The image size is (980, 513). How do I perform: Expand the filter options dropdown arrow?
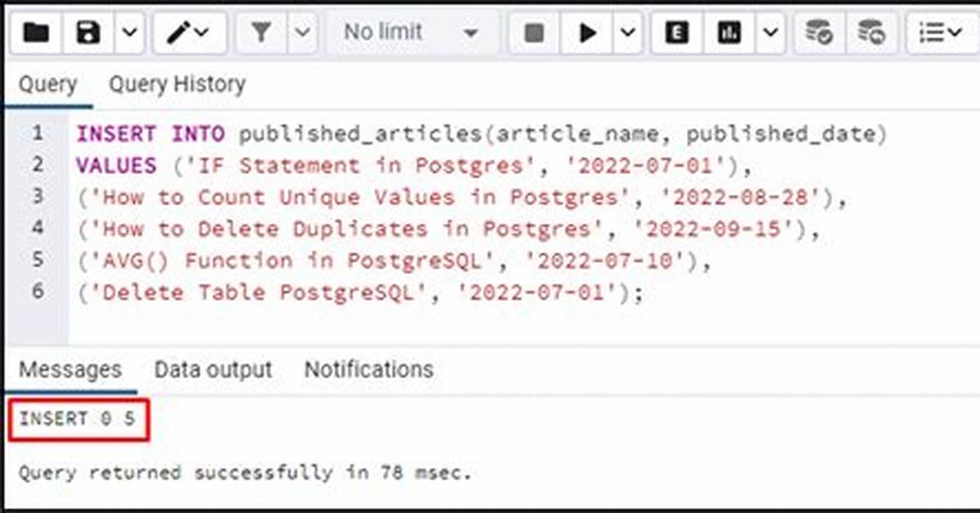click(302, 33)
